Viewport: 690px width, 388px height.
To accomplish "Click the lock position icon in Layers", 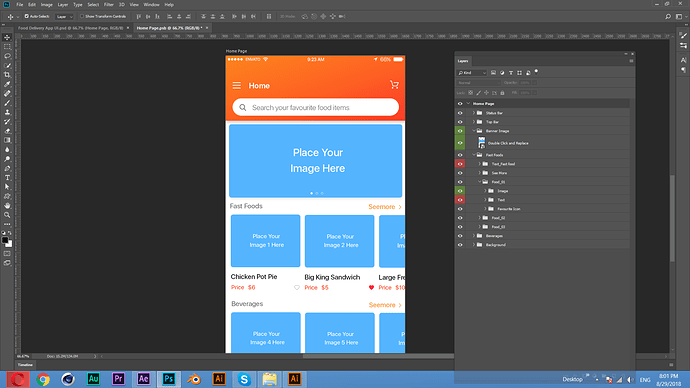I will pyautogui.click(x=486, y=93).
